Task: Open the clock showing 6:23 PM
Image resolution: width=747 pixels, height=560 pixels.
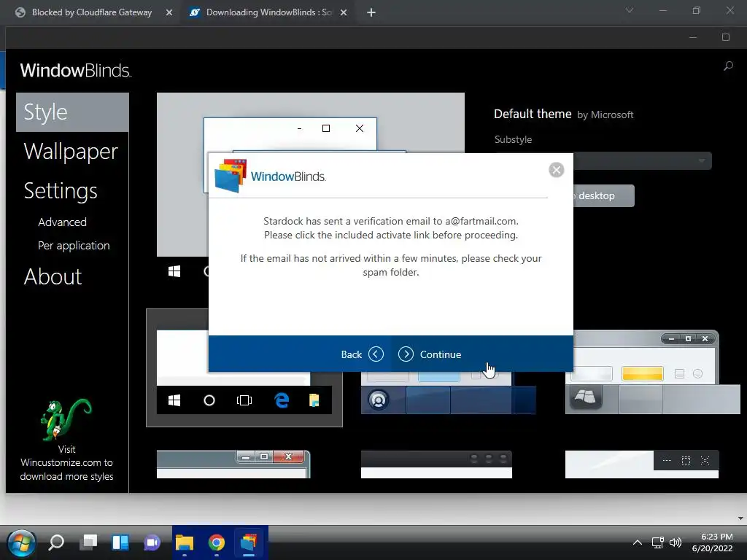Action: tap(712, 542)
